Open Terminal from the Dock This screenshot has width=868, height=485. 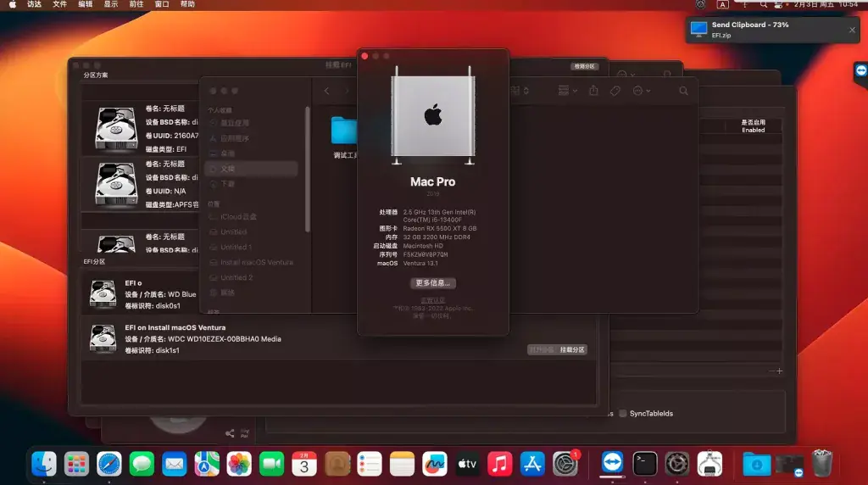click(x=645, y=464)
